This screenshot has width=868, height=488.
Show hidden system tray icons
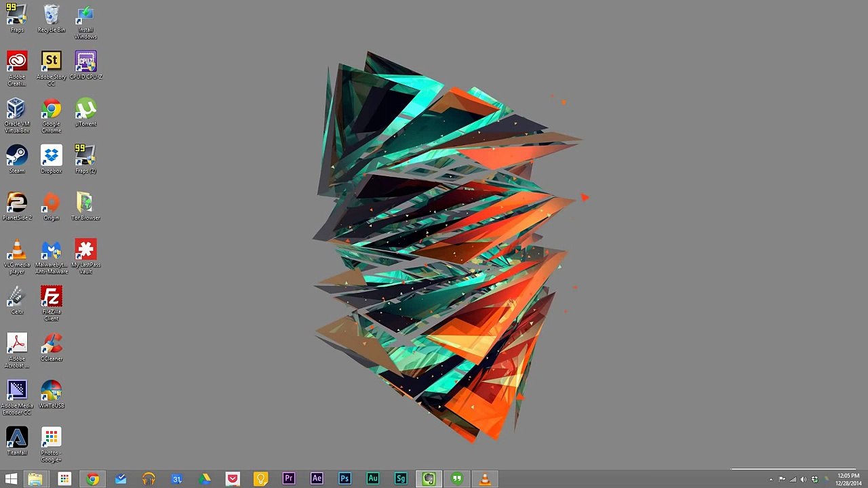(771, 480)
